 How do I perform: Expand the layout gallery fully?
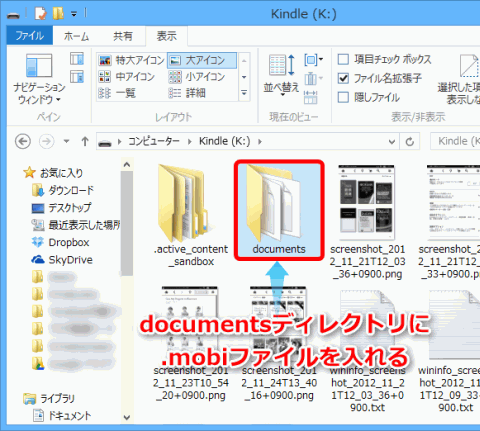[244, 93]
